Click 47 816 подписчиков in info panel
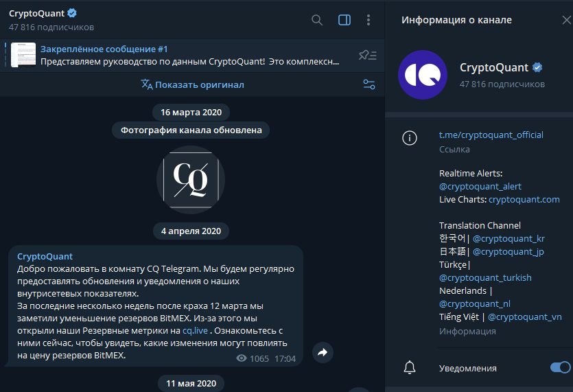 pos(502,84)
